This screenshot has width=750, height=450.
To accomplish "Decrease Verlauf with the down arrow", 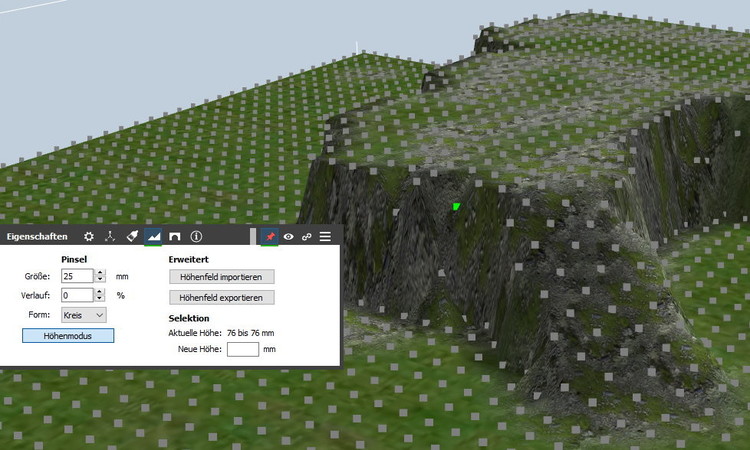I will pyautogui.click(x=100, y=299).
